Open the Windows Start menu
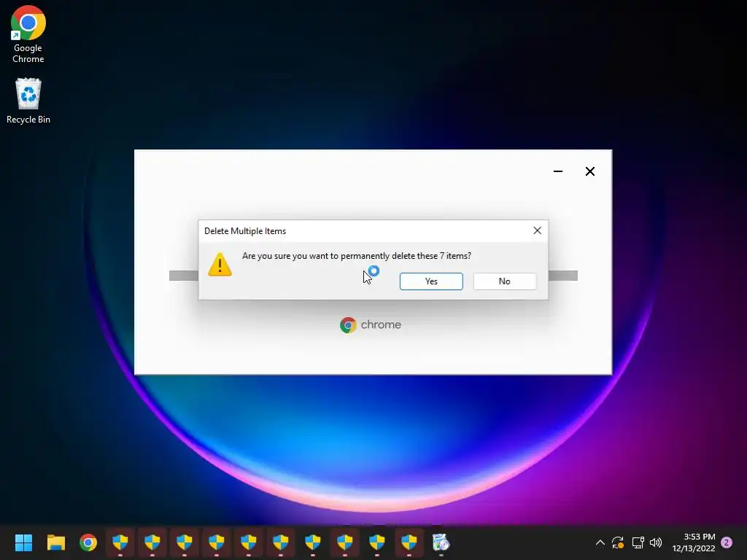Image resolution: width=747 pixels, height=560 pixels. click(23, 542)
